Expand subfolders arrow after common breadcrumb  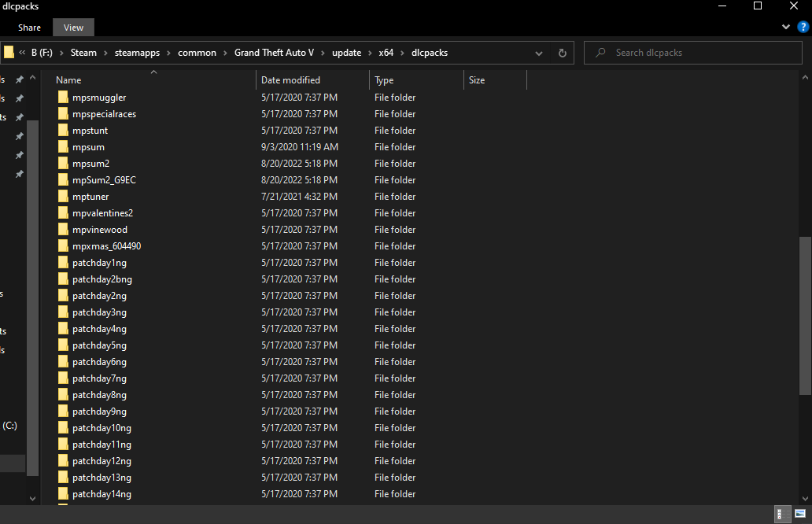tap(225, 53)
